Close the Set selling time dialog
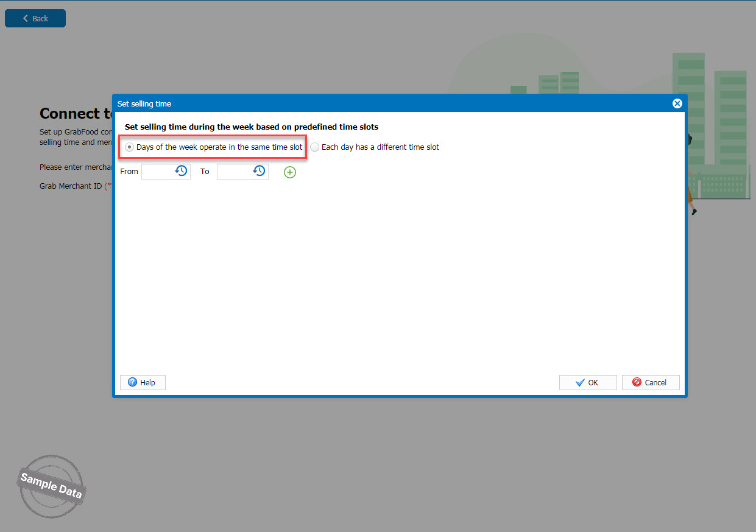 (677, 103)
